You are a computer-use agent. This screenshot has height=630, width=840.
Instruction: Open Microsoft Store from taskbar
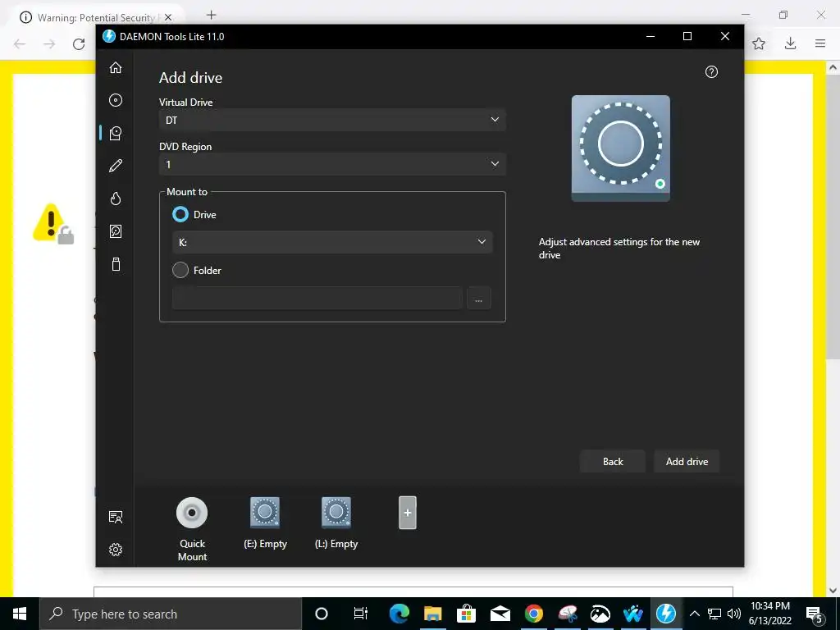tap(467, 614)
